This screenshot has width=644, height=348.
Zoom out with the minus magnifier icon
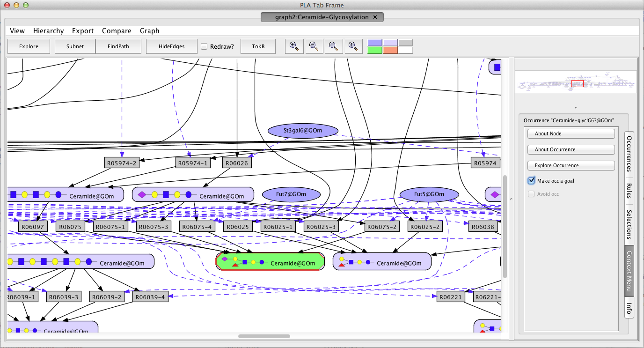tap(314, 46)
